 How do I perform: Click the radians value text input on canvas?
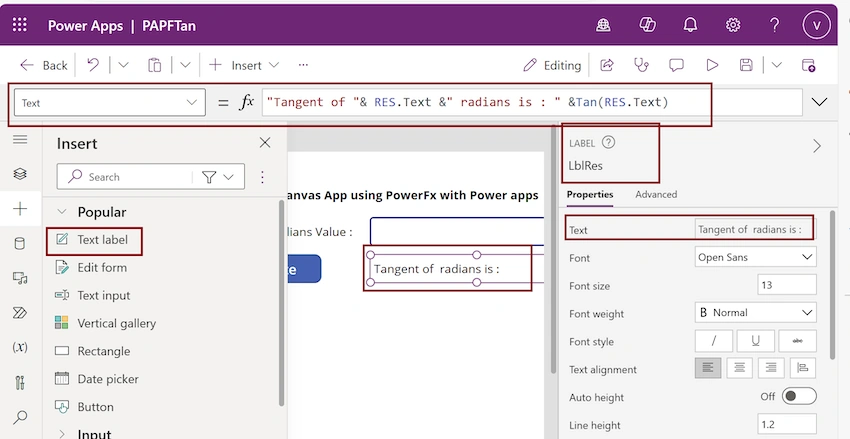(457, 231)
